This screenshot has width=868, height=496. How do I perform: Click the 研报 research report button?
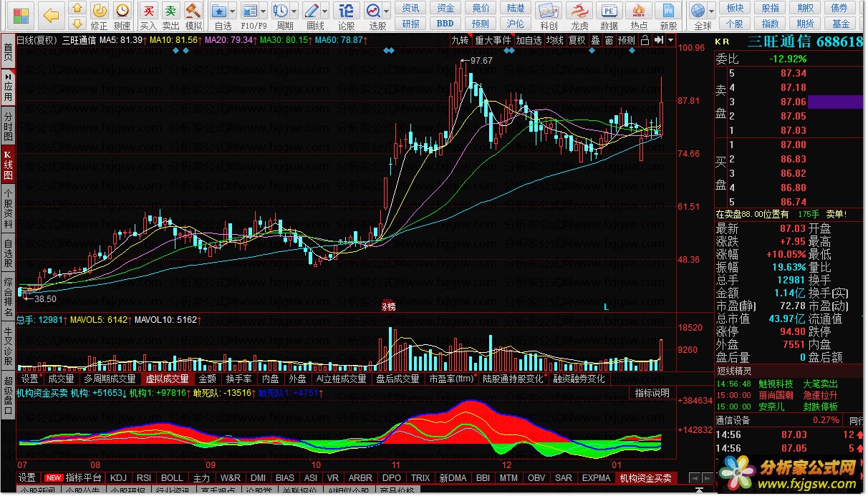(411, 23)
